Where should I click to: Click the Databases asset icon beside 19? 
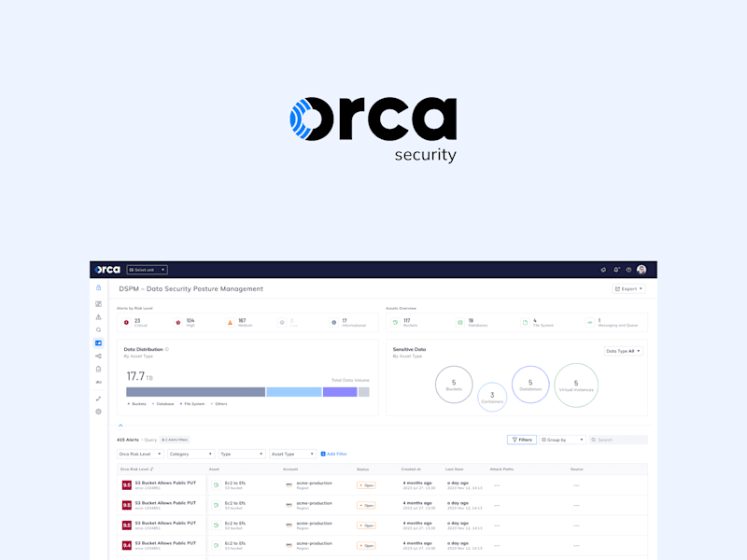click(460, 322)
